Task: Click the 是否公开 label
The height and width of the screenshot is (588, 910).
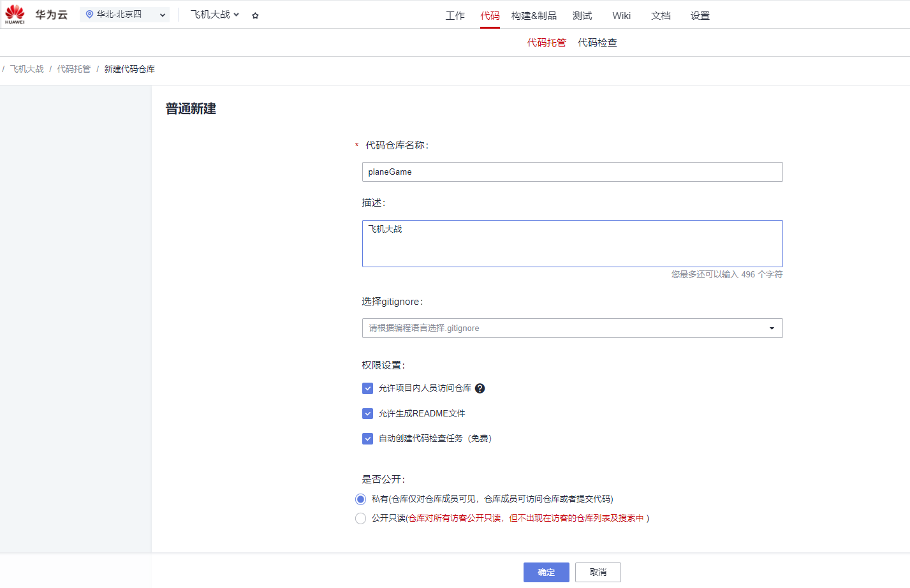Action: point(383,480)
